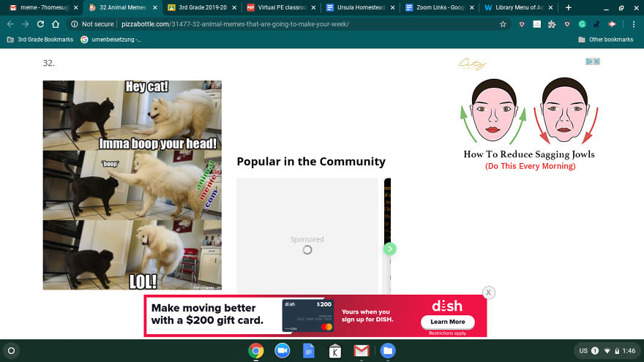Click Learn More on the DISH ad
This screenshot has width=644, height=362.
[x=447, y=322]
